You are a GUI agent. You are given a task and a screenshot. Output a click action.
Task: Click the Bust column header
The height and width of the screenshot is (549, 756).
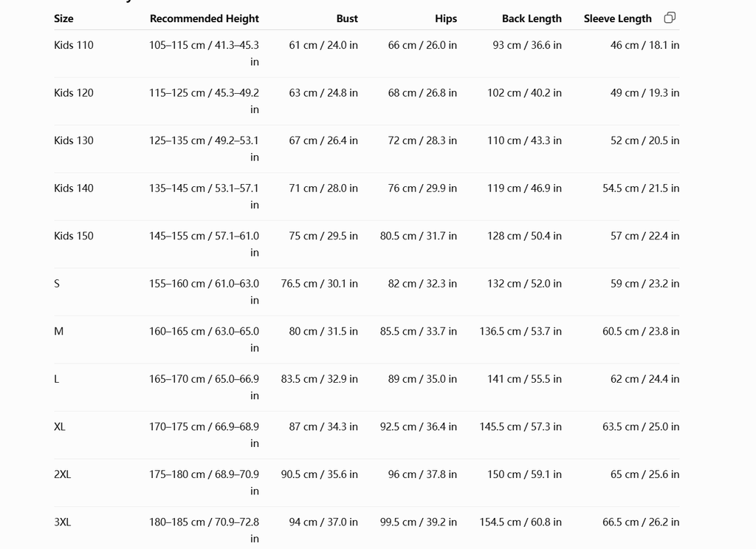pos(347,18)
